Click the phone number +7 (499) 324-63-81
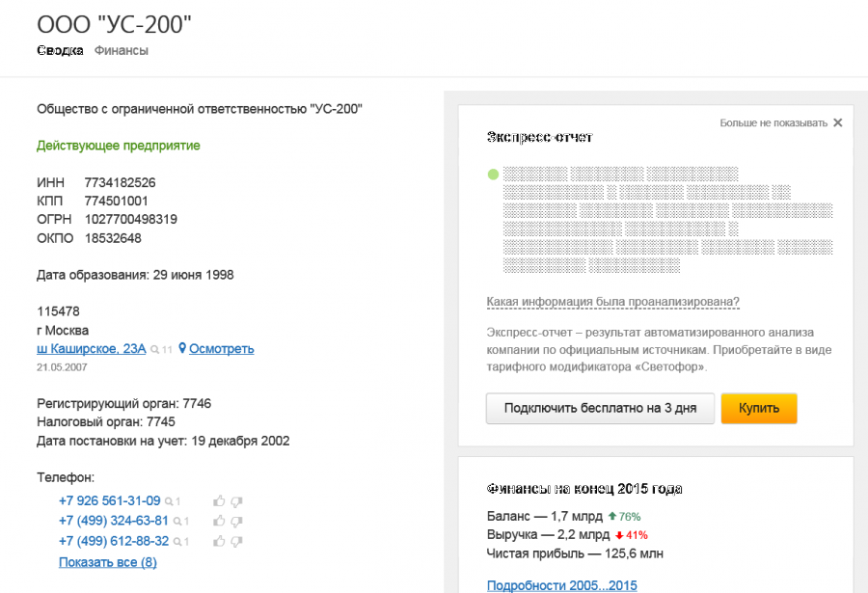This screenshot has width=868, height=593. point(113,522)
